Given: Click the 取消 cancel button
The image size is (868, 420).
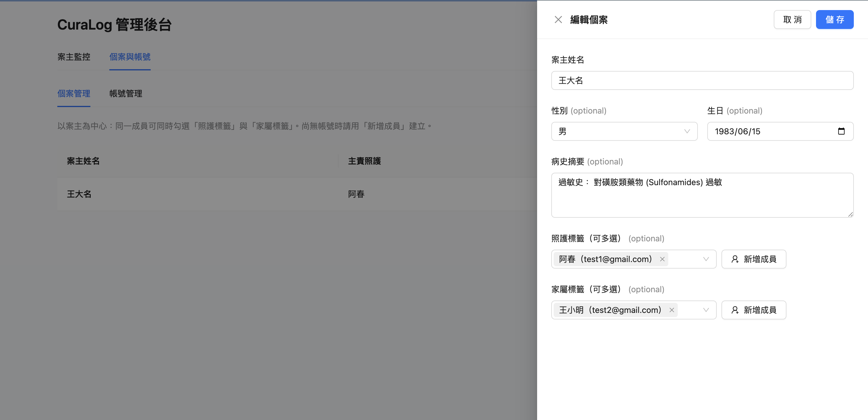Looking at the screenshot, I should click(792, 19).
